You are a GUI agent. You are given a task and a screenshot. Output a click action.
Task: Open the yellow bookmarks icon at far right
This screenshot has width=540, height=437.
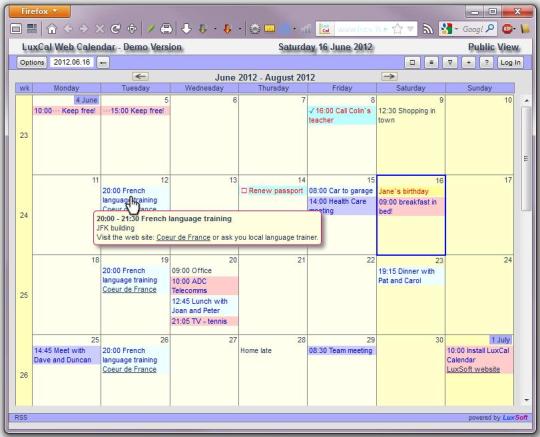[525, 29]
